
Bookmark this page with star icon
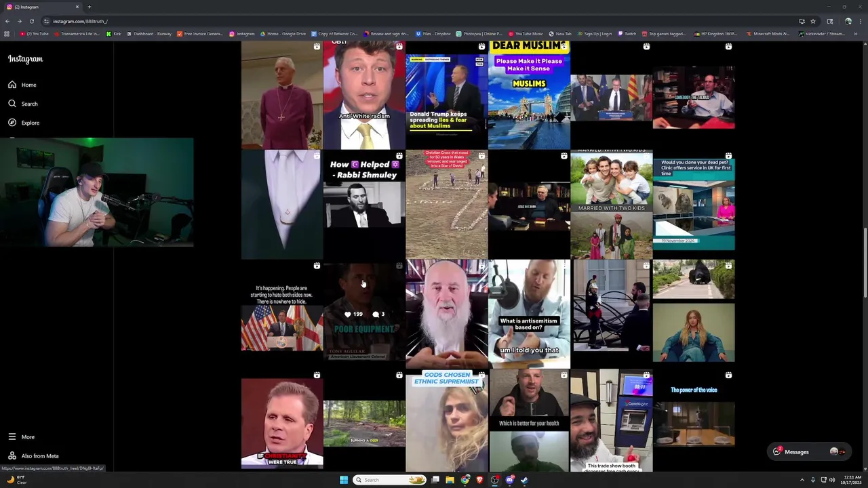tap(812, 21)
